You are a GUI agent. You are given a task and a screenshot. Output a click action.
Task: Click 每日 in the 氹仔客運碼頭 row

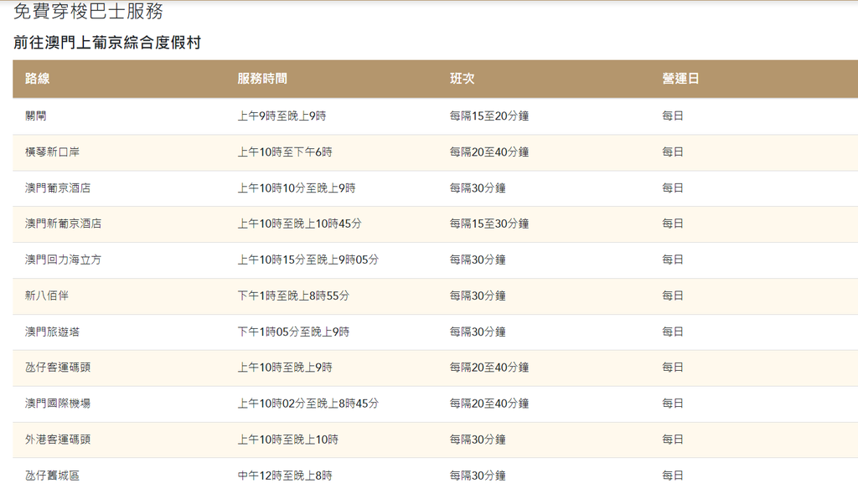click(x=673, y=368)
